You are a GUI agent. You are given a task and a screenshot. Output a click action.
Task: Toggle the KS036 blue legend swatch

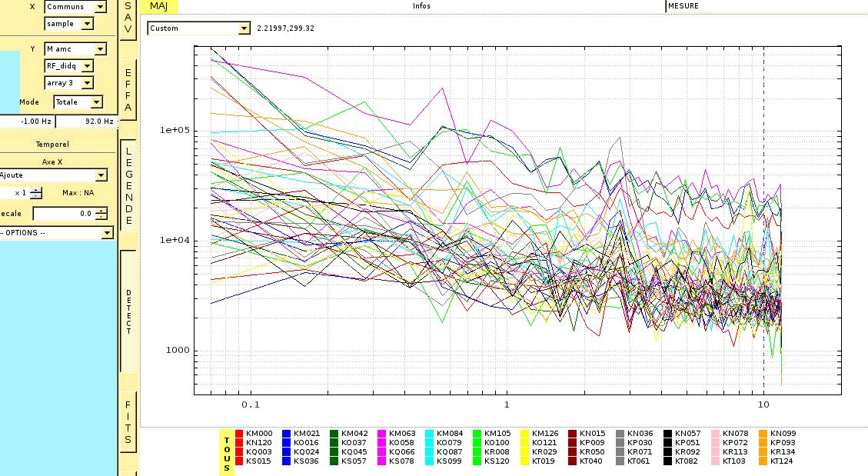(286, 461)
